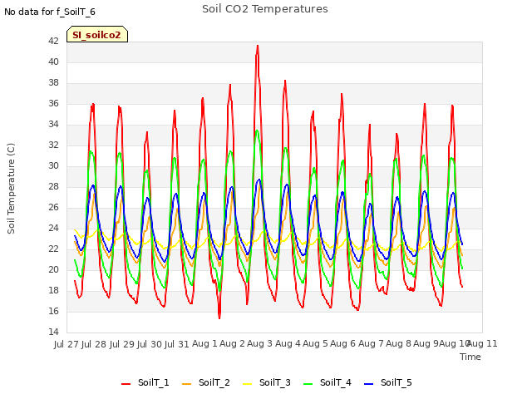
Task: Click the Aug 8 x-axis date label
Action: pyautogui.click(x=398, y=344)
